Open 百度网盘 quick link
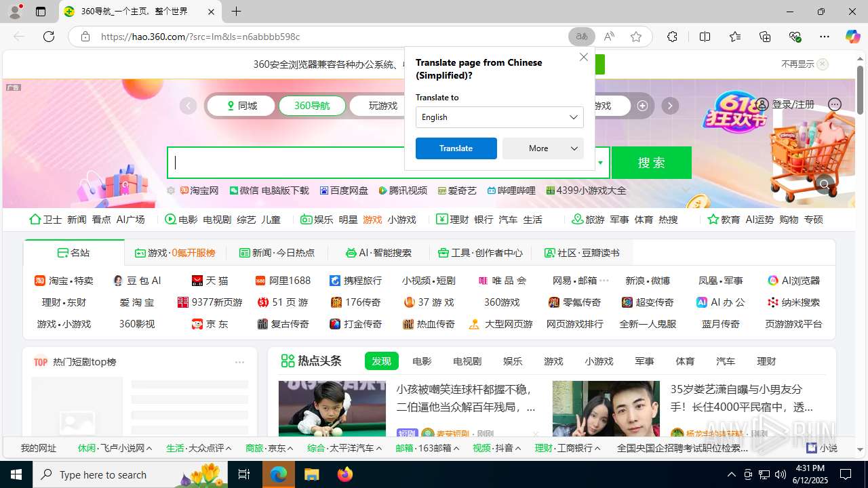The width and height of the screenshot is (868, 488). click(x=344, y=190)
